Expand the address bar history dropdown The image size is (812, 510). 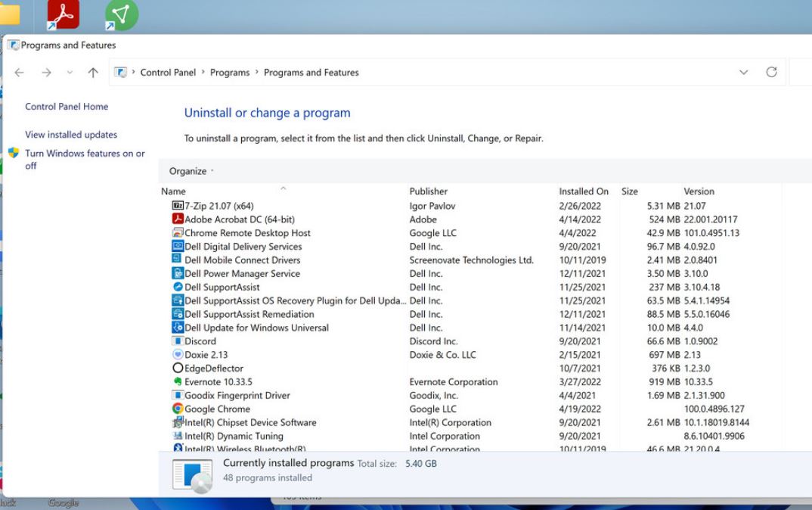point(743,73)
